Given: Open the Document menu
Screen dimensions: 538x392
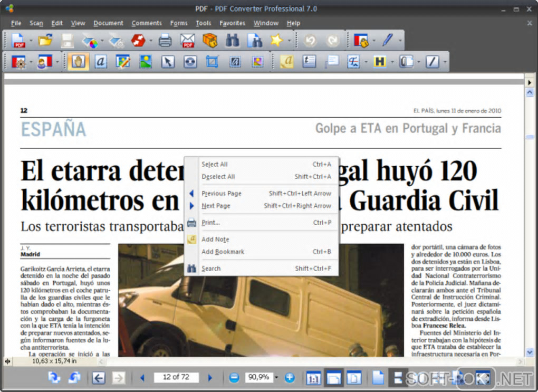Looking at the screenshot, I should pos(108,23).
